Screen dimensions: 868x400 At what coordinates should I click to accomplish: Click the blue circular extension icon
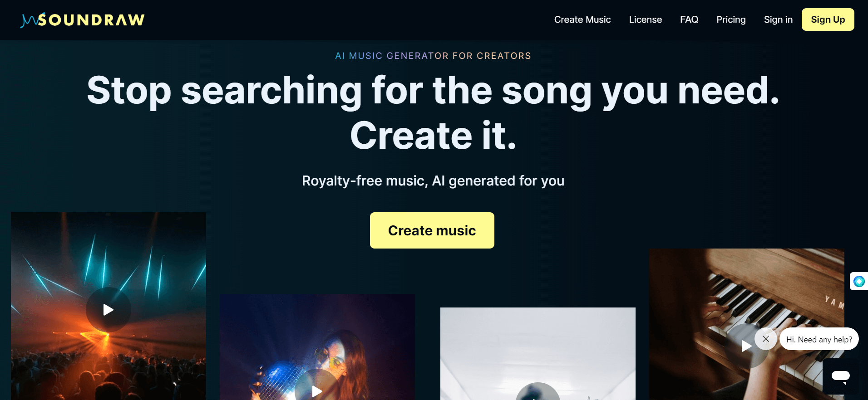tap(859, 281)
